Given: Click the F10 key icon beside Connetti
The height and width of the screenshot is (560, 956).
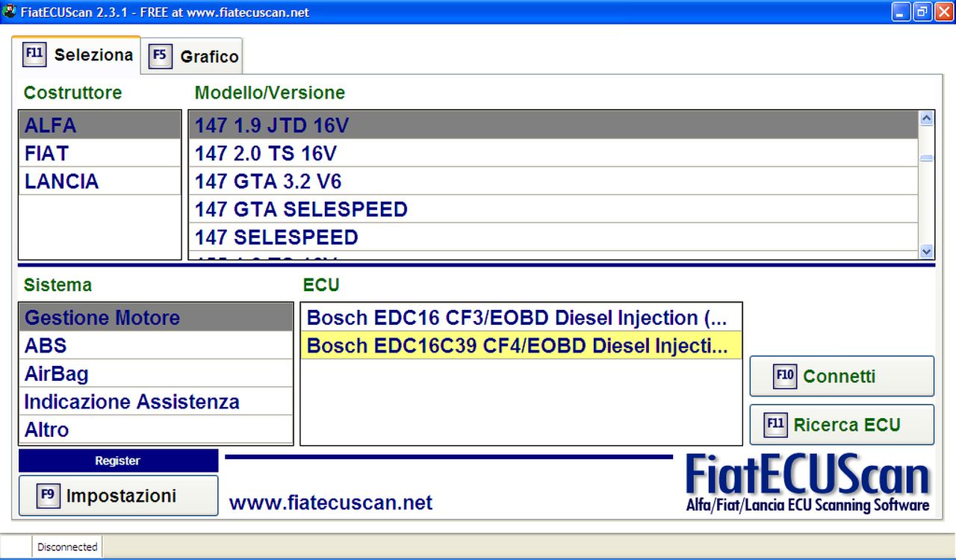Looking at the screenshot, I should (784, 376).
